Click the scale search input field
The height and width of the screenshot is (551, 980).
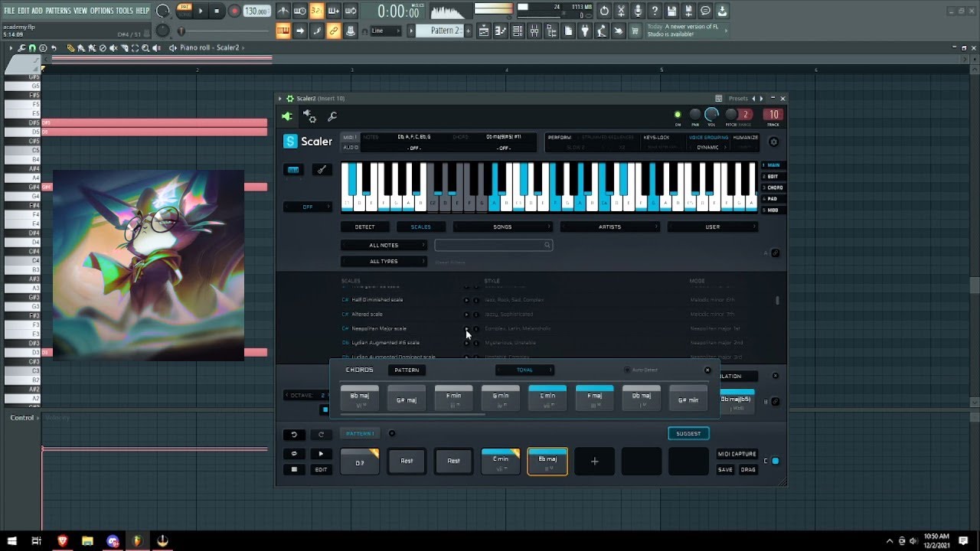493,245
